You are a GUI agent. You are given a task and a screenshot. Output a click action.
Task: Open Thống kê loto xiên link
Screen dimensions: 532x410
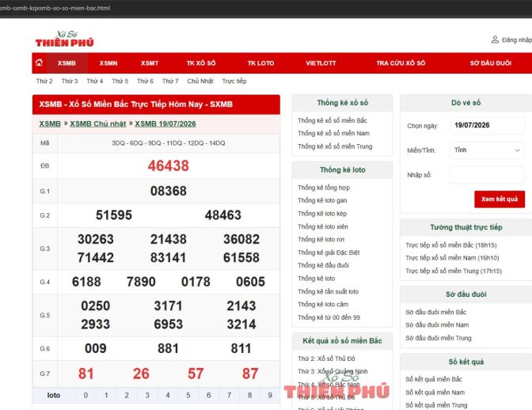point(323,226)
